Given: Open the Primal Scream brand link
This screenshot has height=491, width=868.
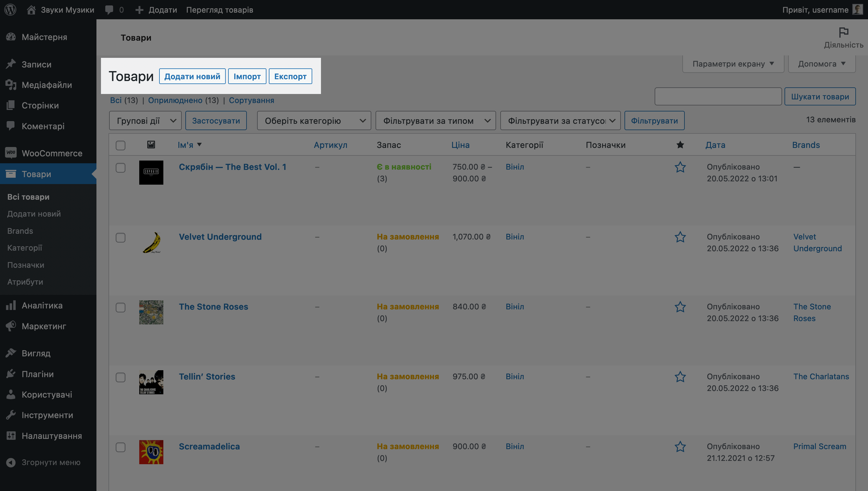Looking at the screenshot, I should [820, 446].
